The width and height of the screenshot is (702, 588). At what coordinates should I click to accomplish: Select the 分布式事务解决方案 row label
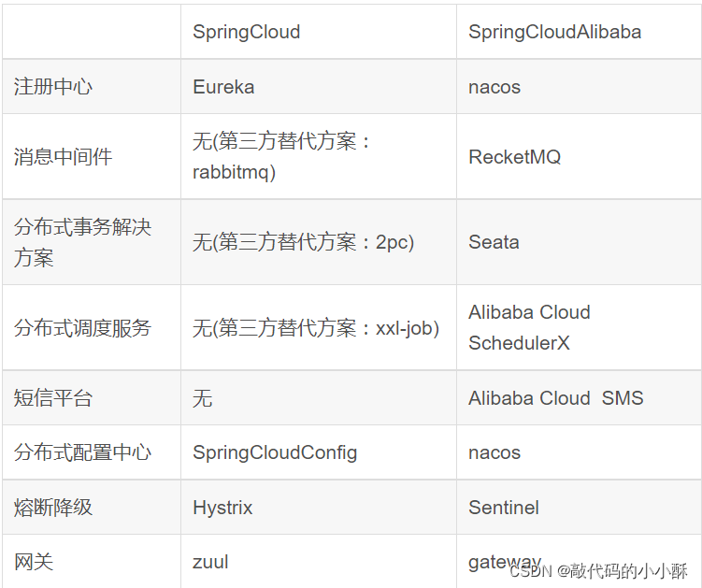tap(82, 242)
